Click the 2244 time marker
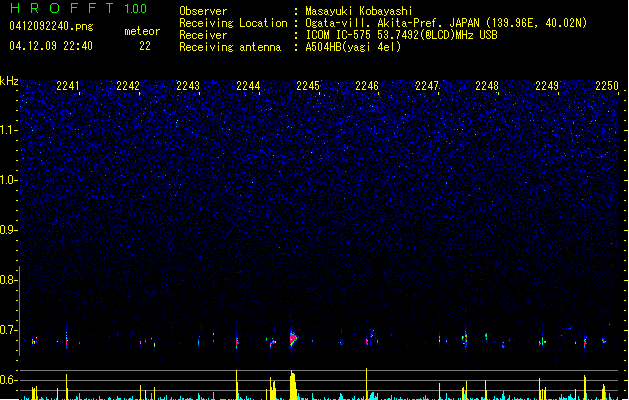This screenshot has height=400, width=629. [x=248, y=86]
